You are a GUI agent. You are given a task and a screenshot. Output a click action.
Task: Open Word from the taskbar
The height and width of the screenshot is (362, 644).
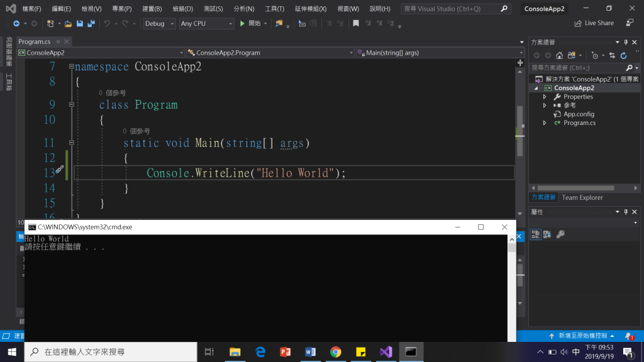(x=311, y=352)
